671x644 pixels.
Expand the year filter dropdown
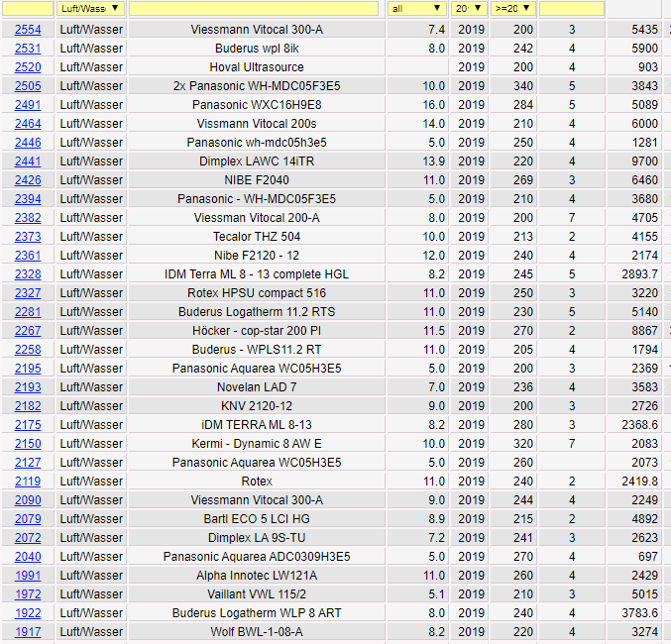pyautogui.click(x=470, y=8)
